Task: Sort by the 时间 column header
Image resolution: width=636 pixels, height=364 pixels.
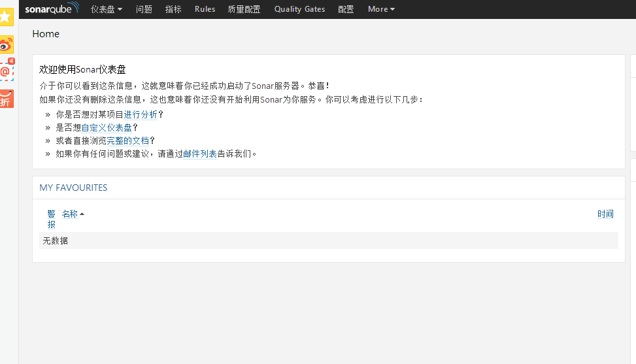Action: [605, 214]
